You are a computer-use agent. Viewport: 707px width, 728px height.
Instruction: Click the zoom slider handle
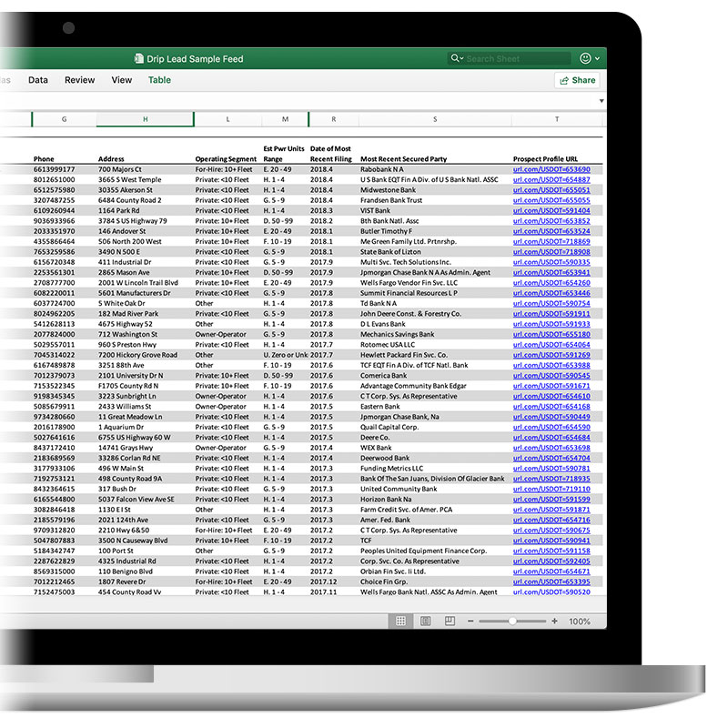[x=512, y=622]
